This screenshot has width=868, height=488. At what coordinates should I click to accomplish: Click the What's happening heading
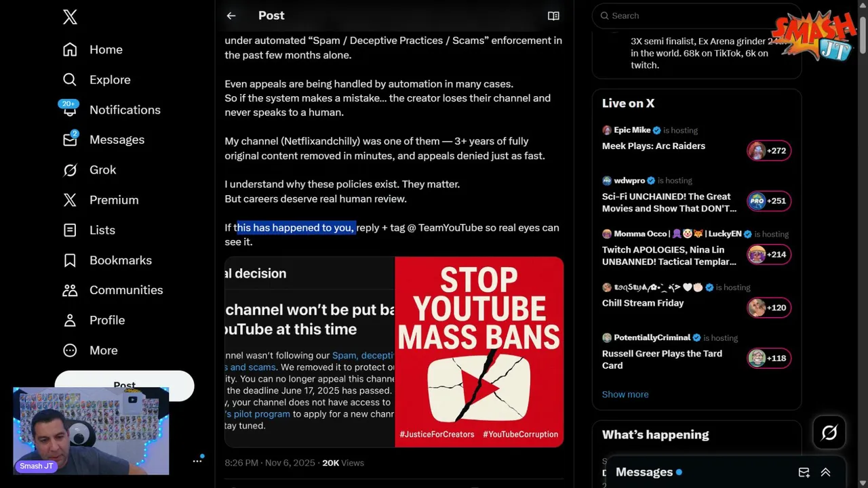coord(655,435)
